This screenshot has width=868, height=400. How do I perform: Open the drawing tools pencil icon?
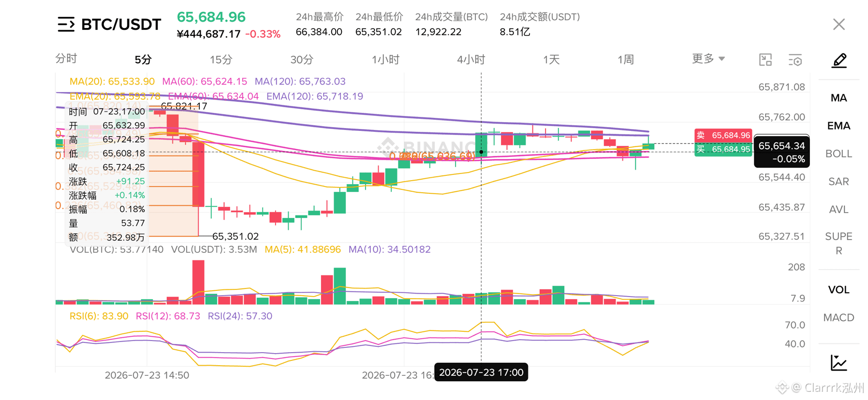[x=839, y=60]
